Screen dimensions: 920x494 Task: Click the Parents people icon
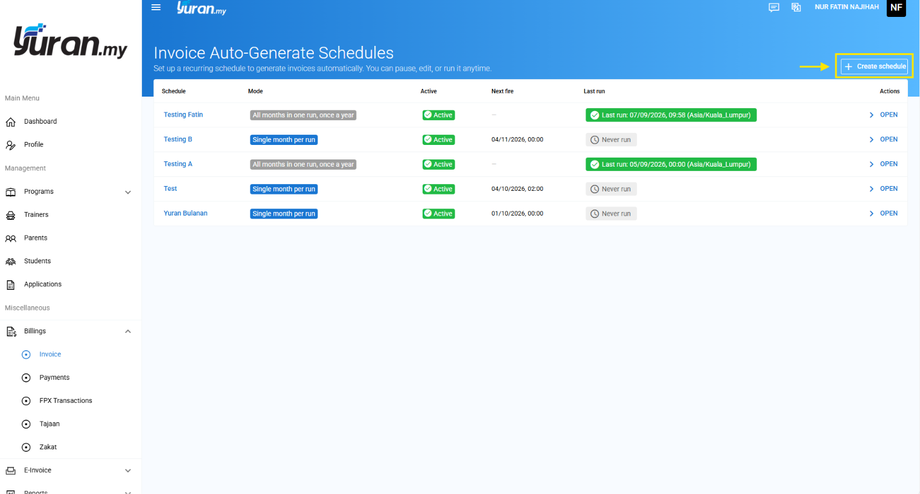click(x=11, y=238)
